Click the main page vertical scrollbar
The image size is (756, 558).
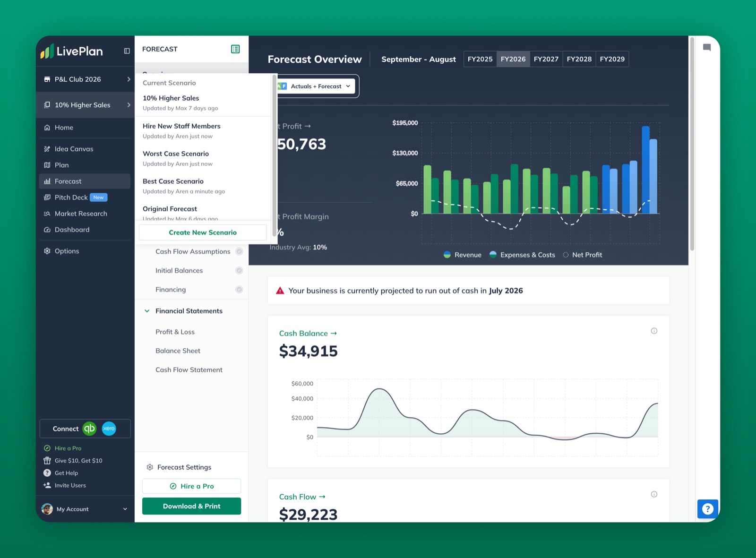click(692, 144)
